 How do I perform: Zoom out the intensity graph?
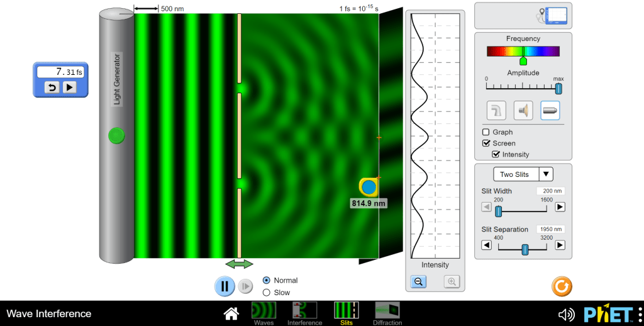point(418,283)
